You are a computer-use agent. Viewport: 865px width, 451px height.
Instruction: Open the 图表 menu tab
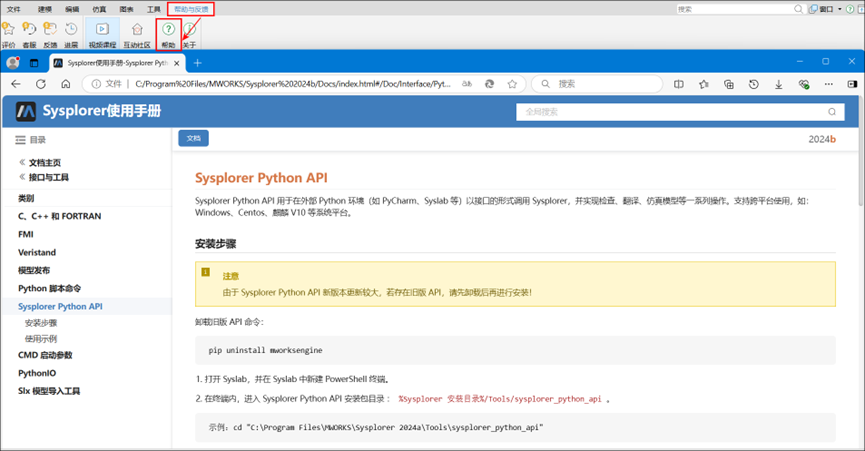[x=126, y=9]
